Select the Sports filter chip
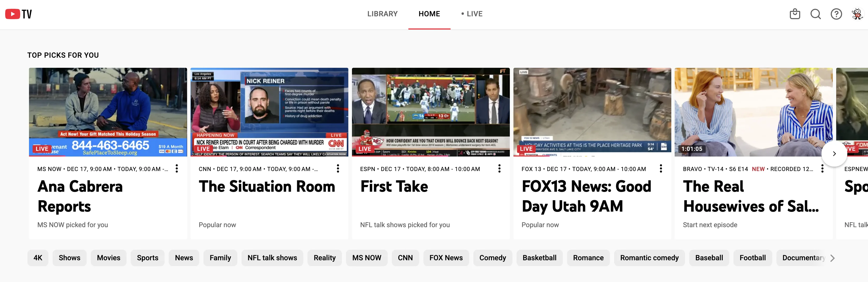Screen dimensions: 868x282 point(147,258)
